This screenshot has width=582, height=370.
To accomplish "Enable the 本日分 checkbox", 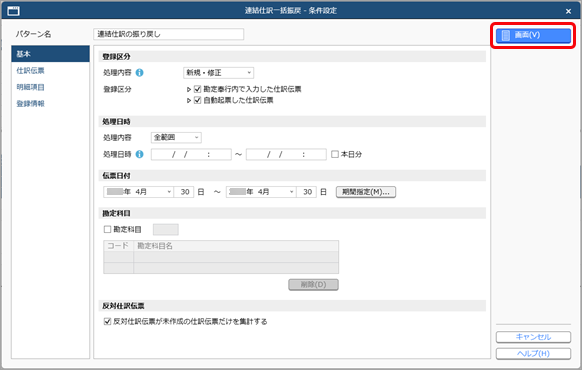I will point(335,154).
